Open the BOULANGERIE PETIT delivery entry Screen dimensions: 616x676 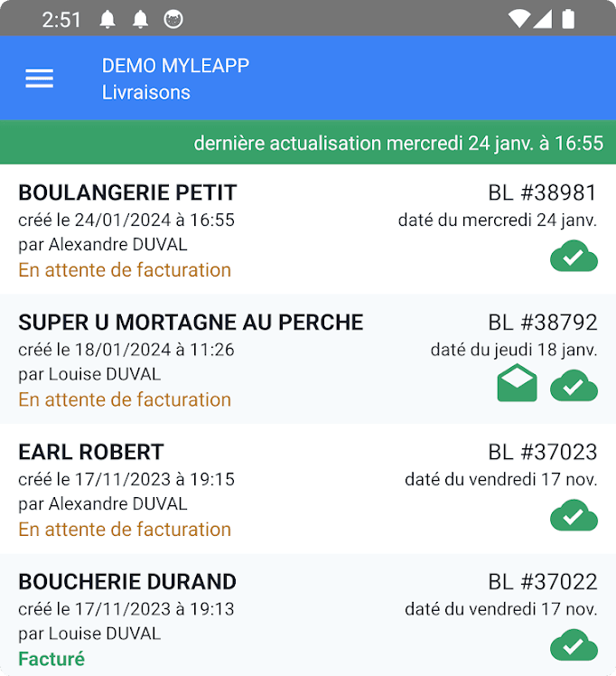point(308,230)
